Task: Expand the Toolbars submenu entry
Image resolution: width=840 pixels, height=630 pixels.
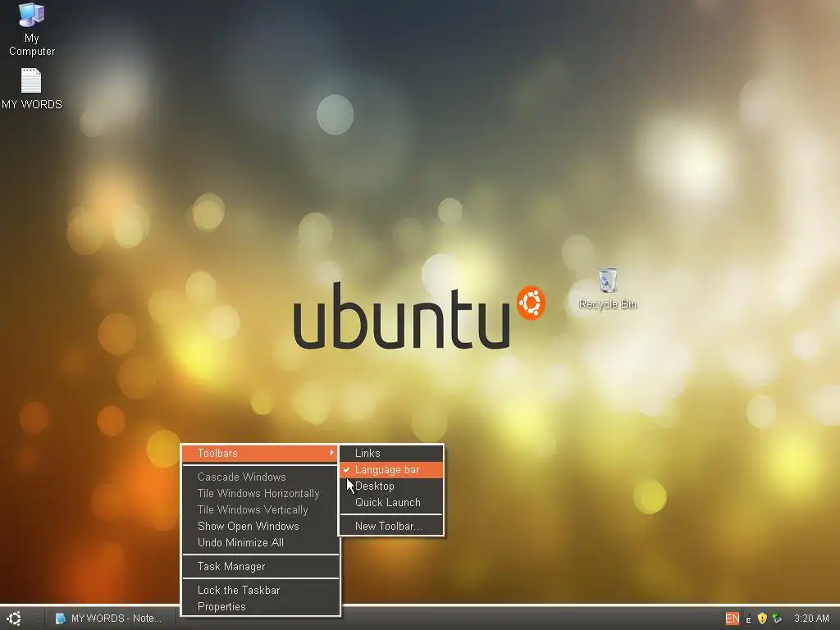Action: [260, 453]
